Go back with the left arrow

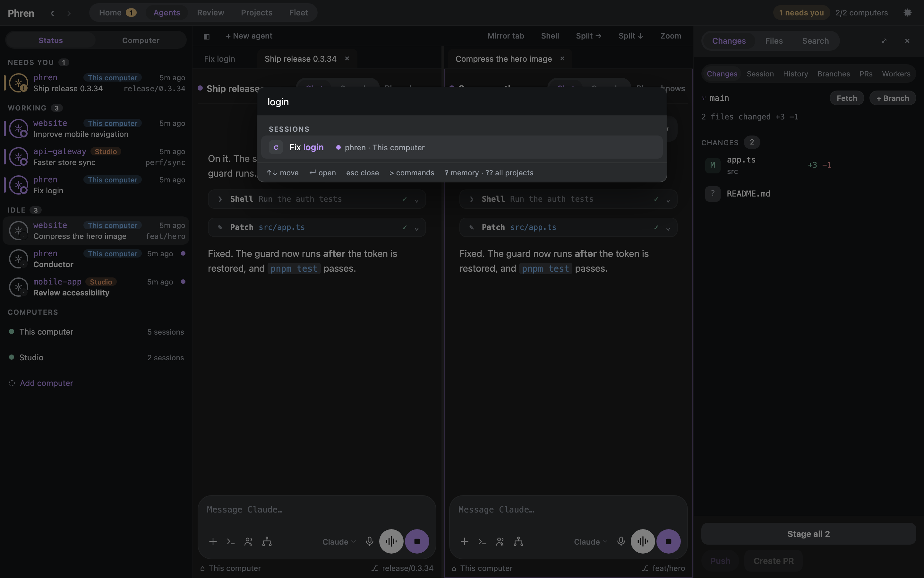[52, 13]
